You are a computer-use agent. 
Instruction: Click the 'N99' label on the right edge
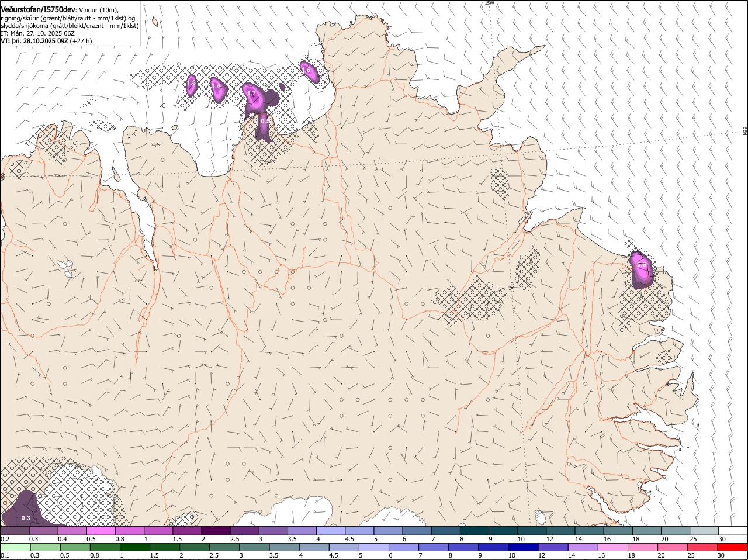pos(745,132)
